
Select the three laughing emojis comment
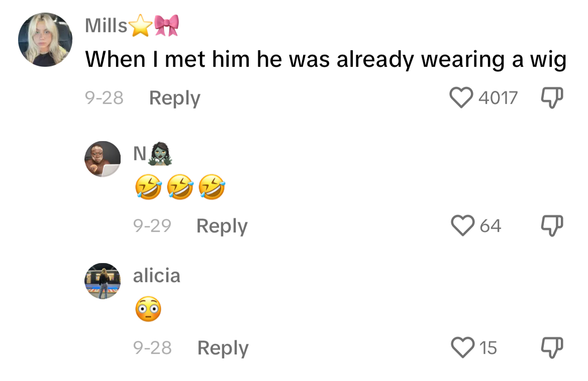point(180,187)
